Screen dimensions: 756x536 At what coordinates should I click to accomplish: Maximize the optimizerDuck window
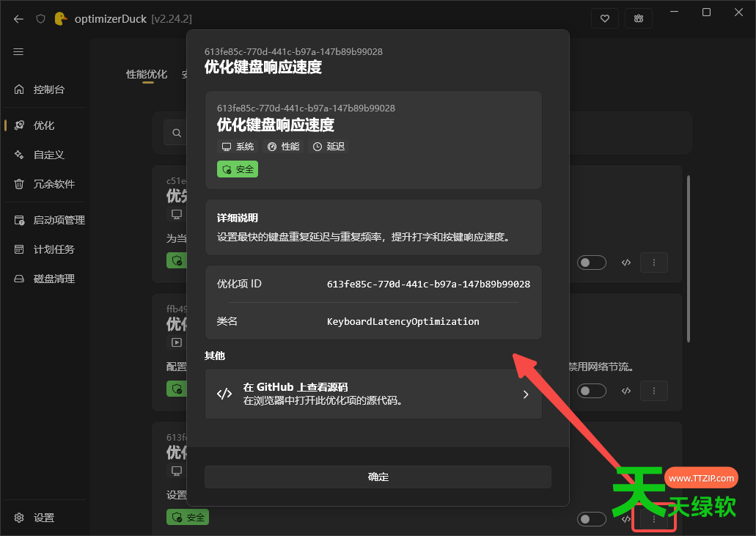(x=706, y=12)
